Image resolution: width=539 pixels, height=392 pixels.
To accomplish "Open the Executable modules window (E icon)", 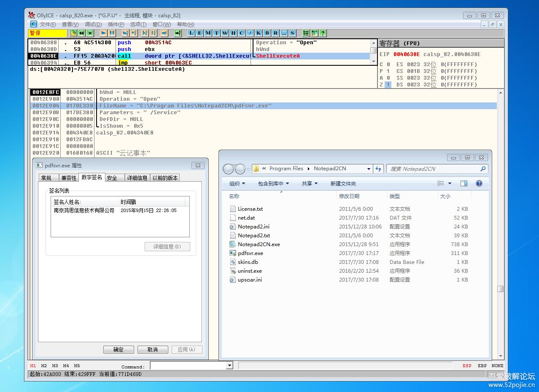I will (199, 33).
